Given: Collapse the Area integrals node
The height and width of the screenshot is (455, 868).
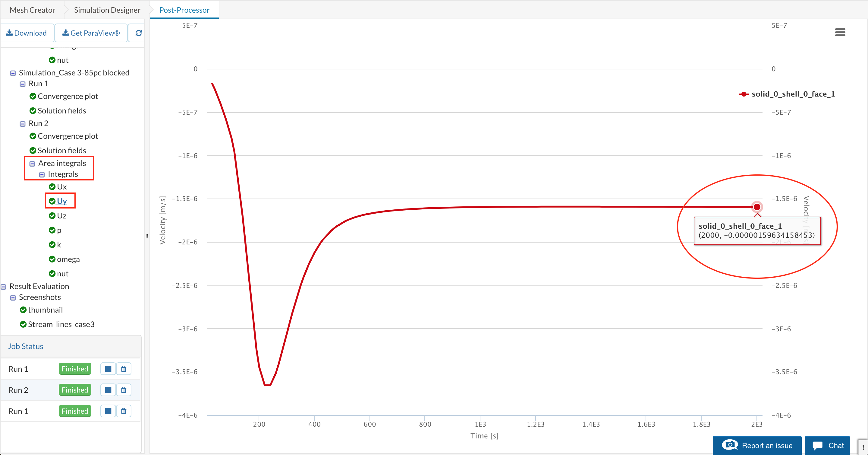Looking at the screenshot, I should pyautogui.click(x=32, y=164).
